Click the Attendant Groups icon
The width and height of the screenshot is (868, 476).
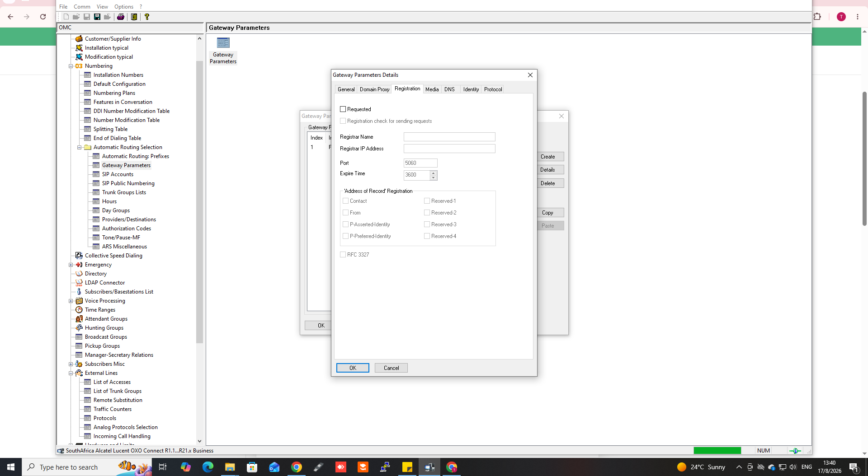click(x=79, y=319)
